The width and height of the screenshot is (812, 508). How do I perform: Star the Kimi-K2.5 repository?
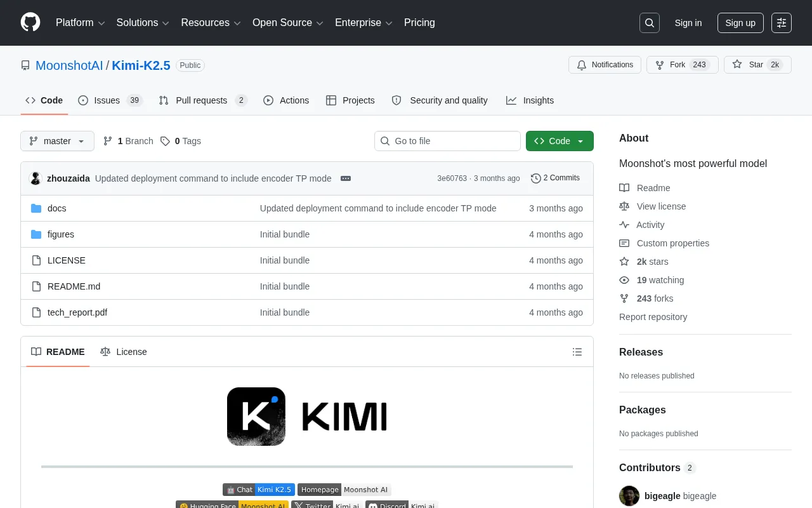(x=757, y=65)
